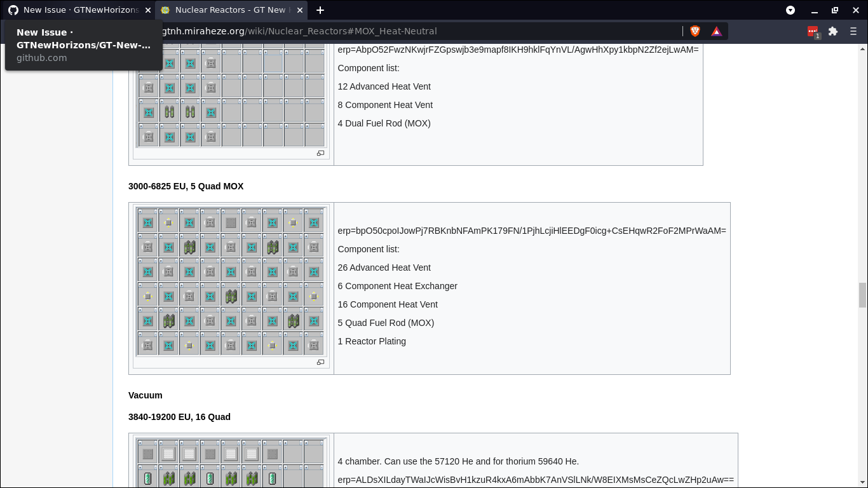Click the GitHub favicon on the first tab
Viewport: 868px width, 488px height.
[13, 10]
